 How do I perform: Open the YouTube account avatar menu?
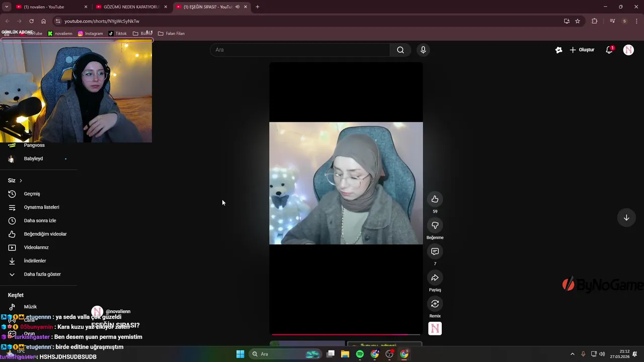628,50
